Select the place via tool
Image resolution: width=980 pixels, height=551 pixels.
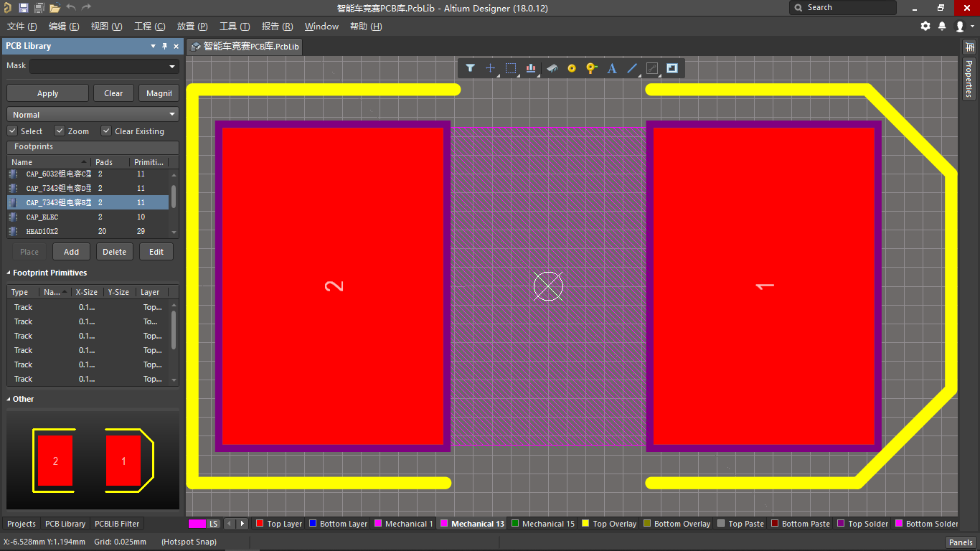point(591,68)
